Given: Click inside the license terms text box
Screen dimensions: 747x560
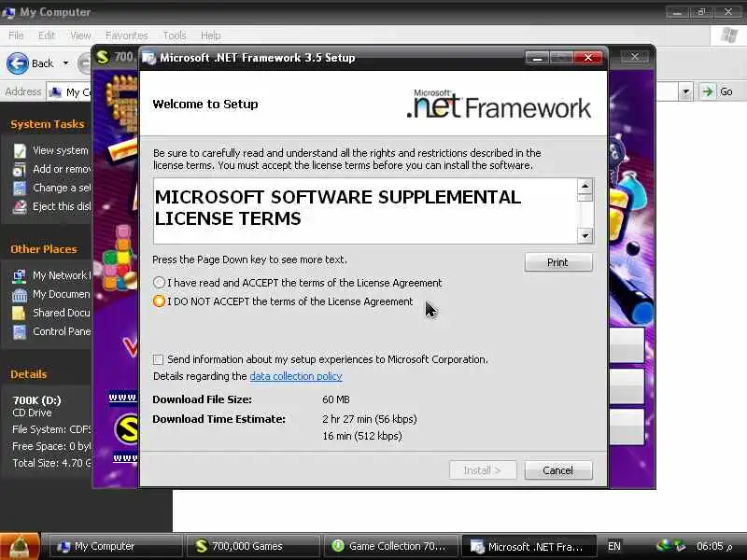Looking at the screenshot, I should [x=365, y=211].
